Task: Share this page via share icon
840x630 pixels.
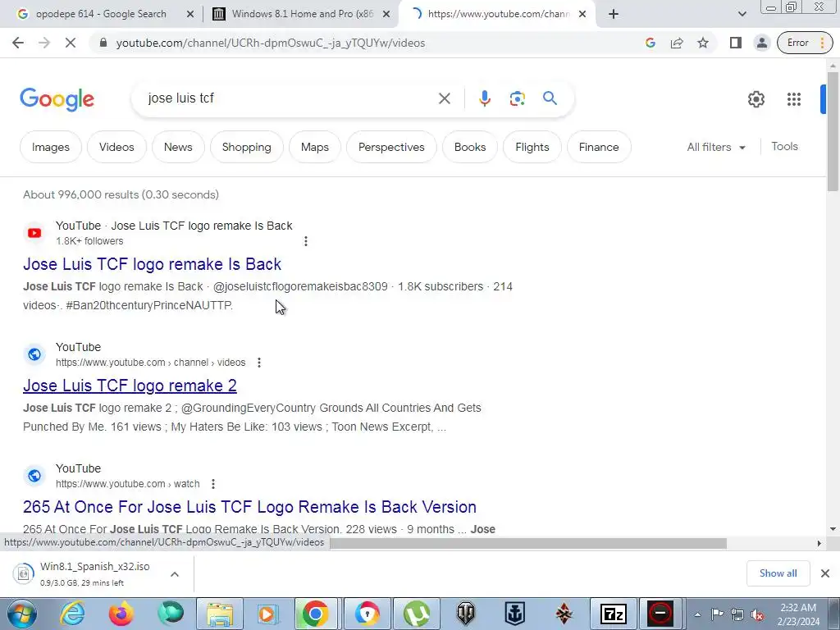Action: [x=677, y=43]
